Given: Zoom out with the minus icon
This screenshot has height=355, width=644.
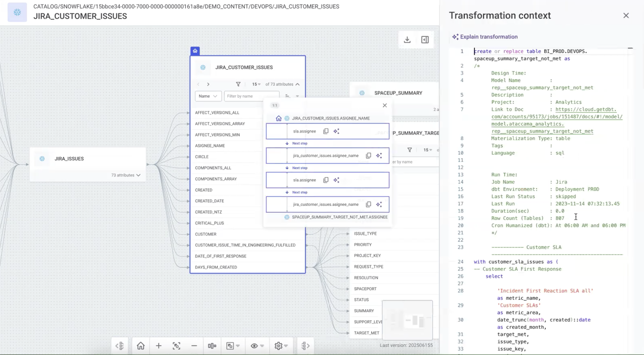Looking at the screenshot, I should coord(194,346).
